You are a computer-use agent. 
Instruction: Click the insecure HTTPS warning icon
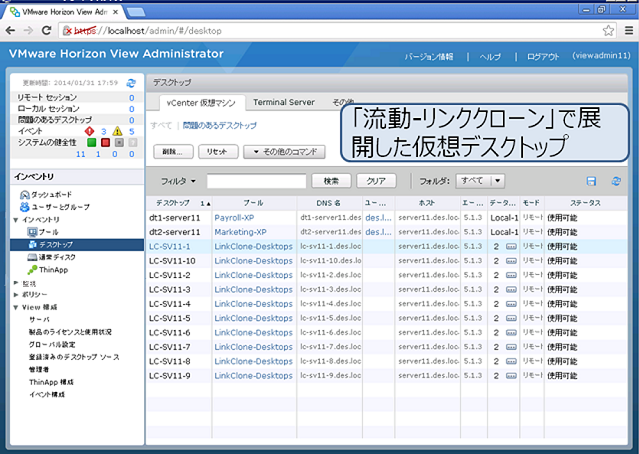tap(68, 31)
